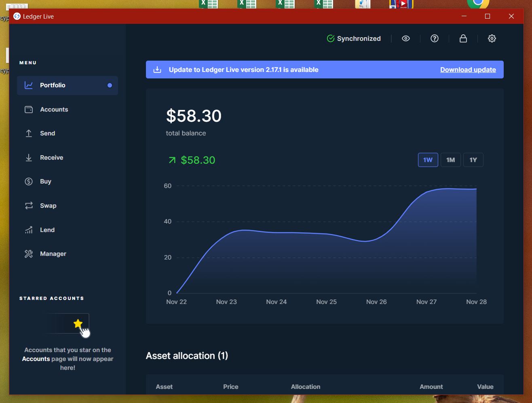Click the update available banner text
The width and height of the screenshot is (532, 403).
(x=244, y=70)
